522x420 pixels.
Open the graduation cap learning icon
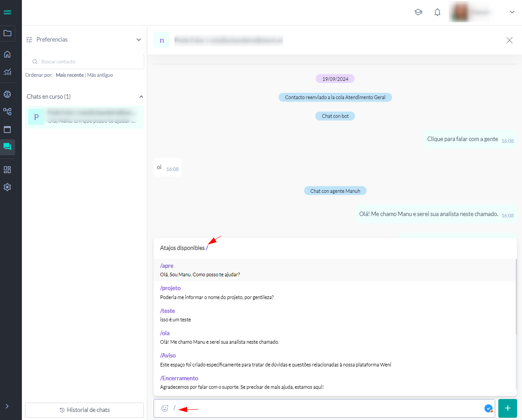coord(418,12)
